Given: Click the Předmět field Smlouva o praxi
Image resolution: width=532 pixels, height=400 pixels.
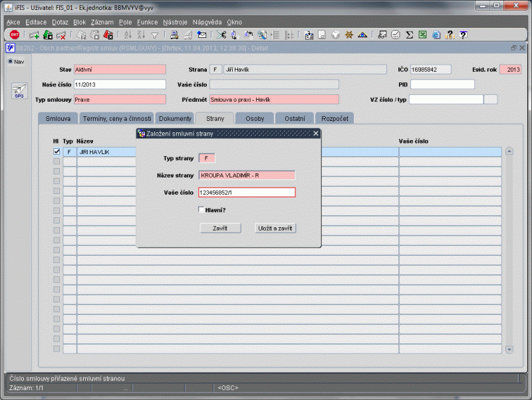Looking at the screenshot, I should [x=274, y=99].
